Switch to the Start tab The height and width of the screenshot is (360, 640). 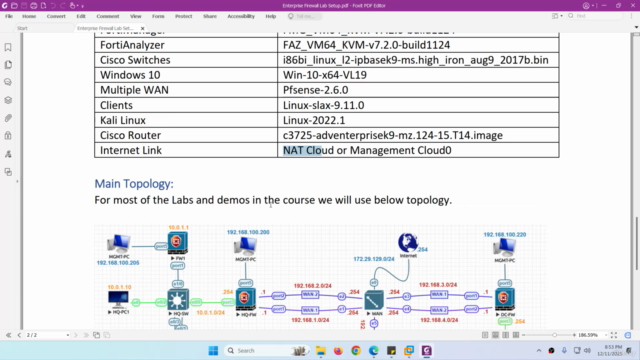click(22, 28)
